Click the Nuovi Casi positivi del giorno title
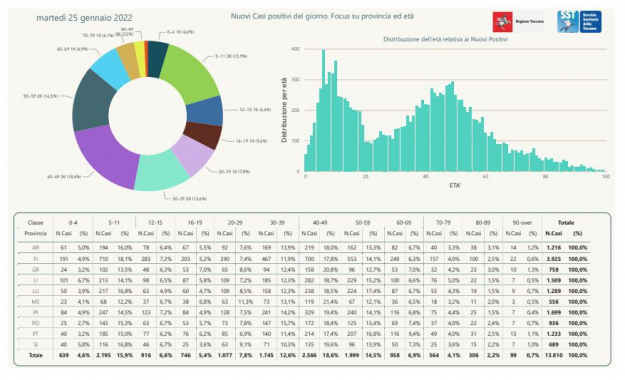 [x=322, y=16]
